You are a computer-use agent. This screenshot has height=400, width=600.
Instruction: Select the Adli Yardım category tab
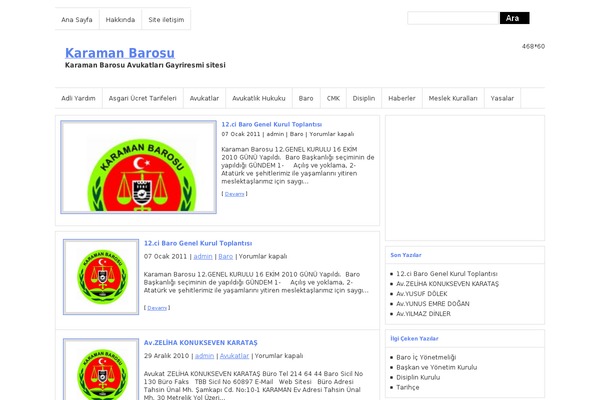click(78, 98)
